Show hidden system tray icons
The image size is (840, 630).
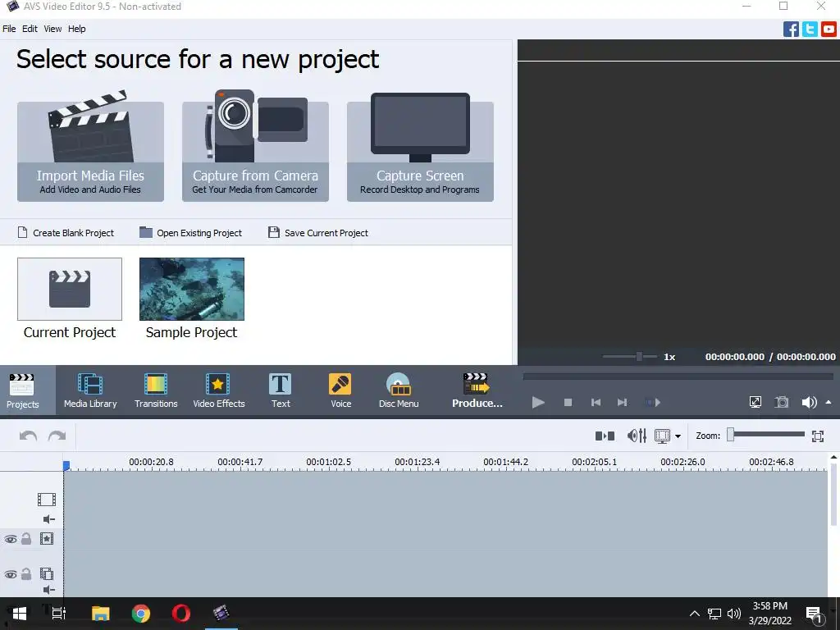[x=694, y=614]
